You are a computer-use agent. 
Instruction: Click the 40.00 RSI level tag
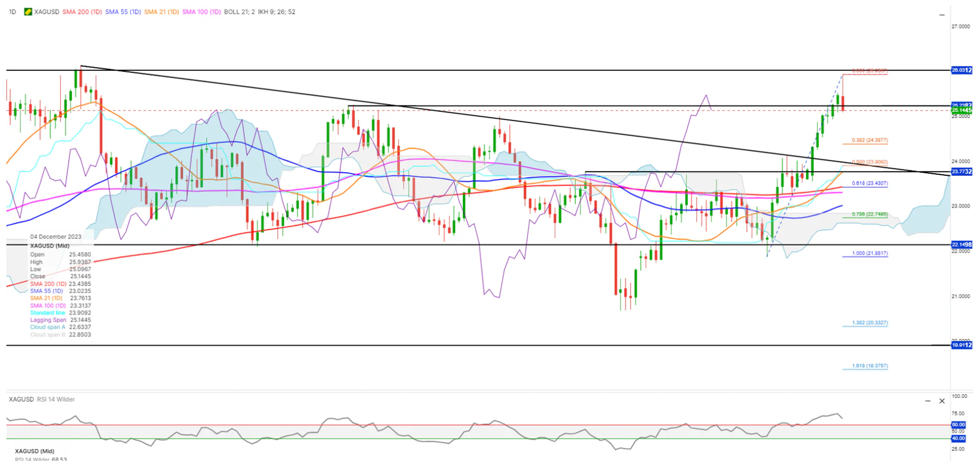959,438
